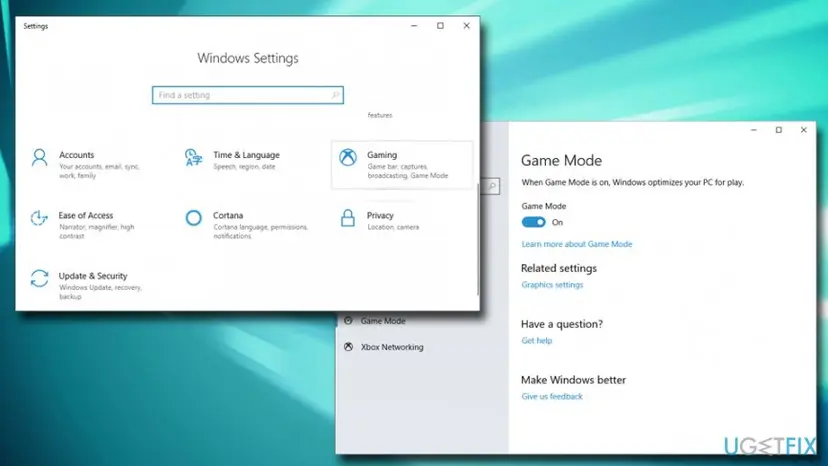Viewport: 828px width, 466px height.
Task: Open the Ease of Access icon
Action: click(x=39, y=218)
